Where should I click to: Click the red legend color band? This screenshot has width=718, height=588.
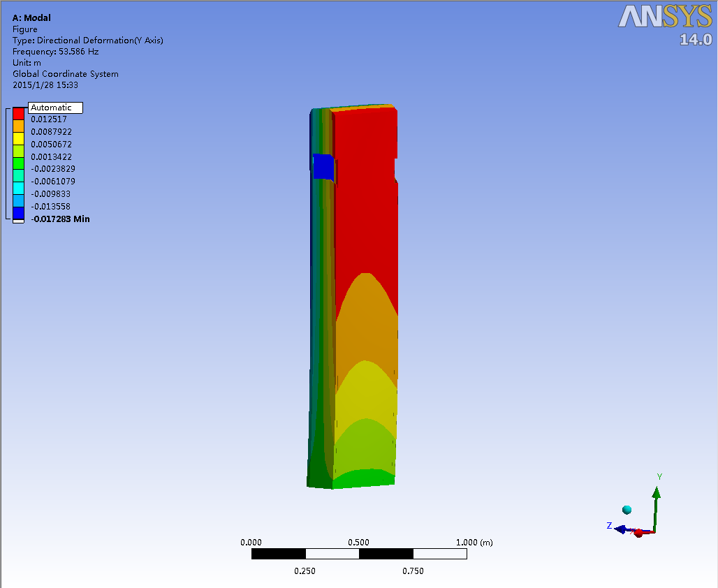(18, 114)
